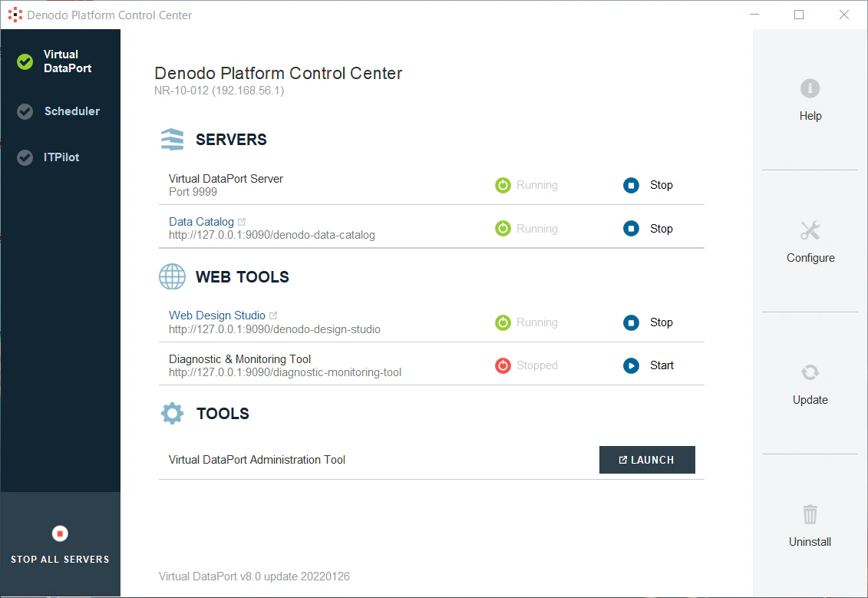
Task: Click Running status text in Data Catalog row
Action: click(x=537, y=229)
